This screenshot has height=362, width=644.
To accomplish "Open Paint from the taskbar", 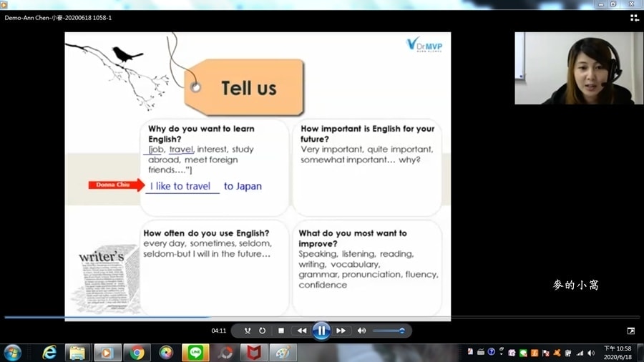I will click(283, 353).
